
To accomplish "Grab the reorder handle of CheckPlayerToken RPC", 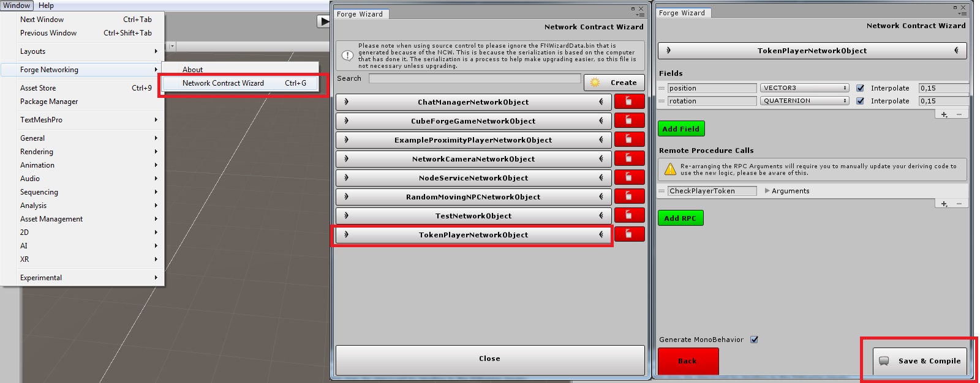I will (661, 191).
